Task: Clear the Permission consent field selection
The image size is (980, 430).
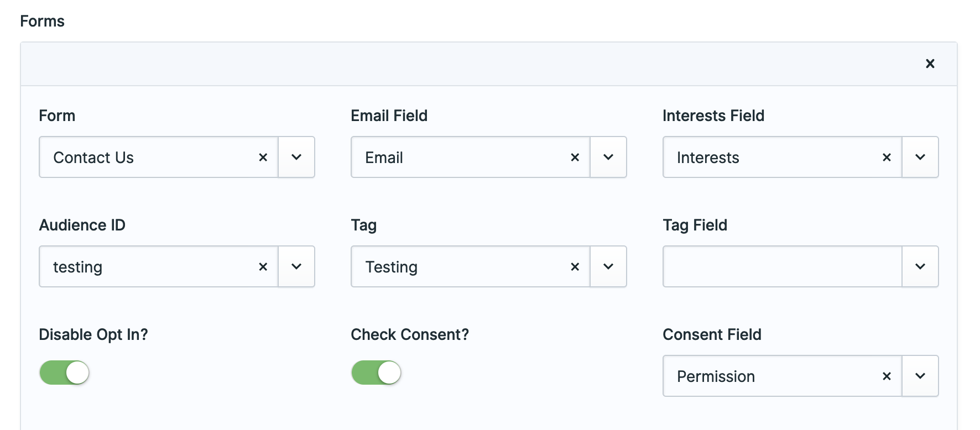Action: pyautogui.click(x=887, y=376)
